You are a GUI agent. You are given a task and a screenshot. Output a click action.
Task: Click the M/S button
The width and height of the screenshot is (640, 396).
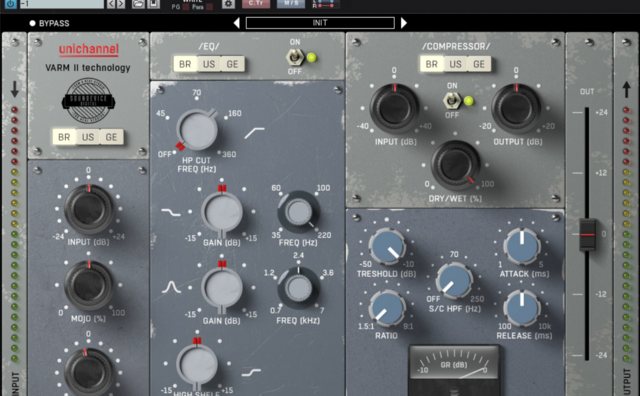(x=291, y=4)
